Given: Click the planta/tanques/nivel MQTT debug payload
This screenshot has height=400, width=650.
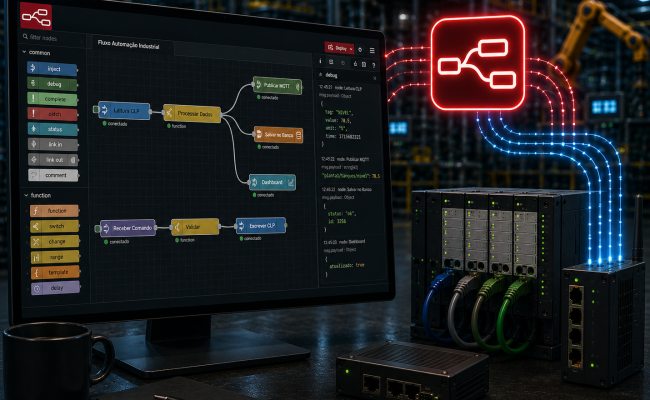Looking at the screenshot, I should point(351,175).
